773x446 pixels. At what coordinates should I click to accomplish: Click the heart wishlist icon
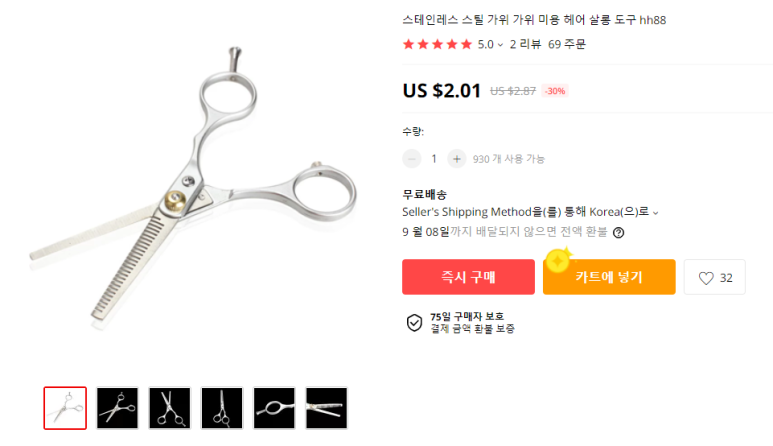pyautogui.click(x=706, y=278)
